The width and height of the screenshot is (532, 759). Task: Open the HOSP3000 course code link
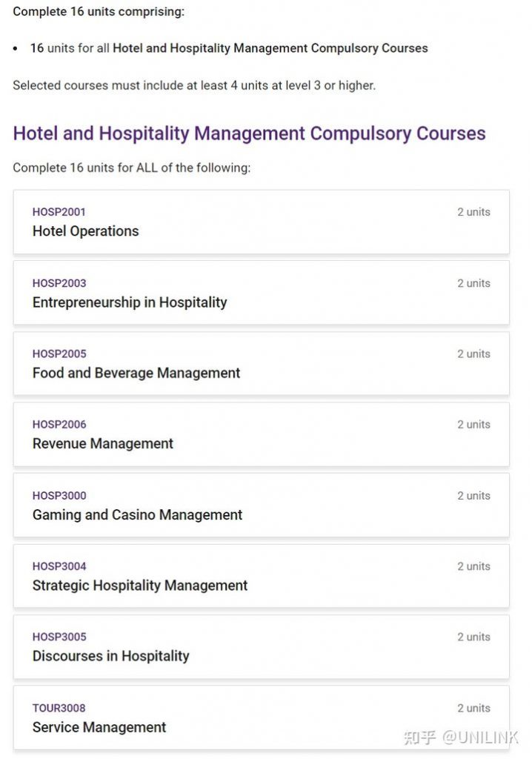[x=59, y=496]
